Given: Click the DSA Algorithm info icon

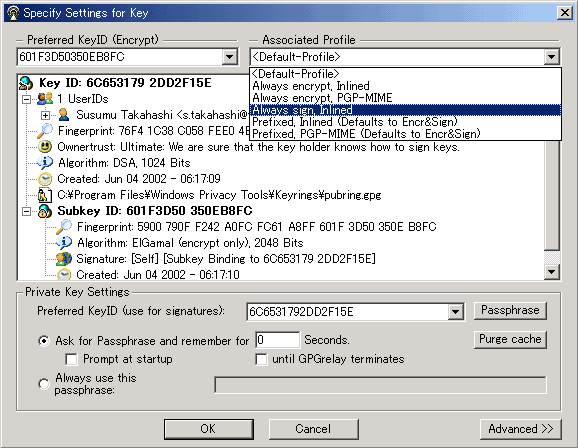Looking at the screenshot, I should tap(45, 163).
